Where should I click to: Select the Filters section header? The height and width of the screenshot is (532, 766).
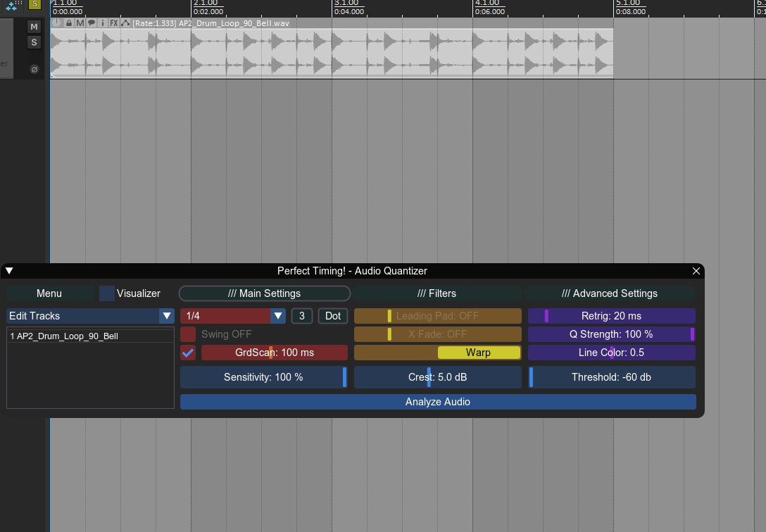(x=437, y=293)
